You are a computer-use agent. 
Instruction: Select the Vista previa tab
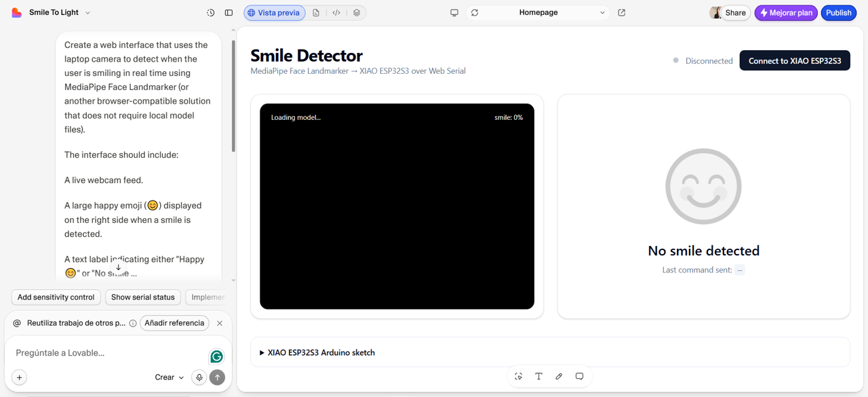275,13
